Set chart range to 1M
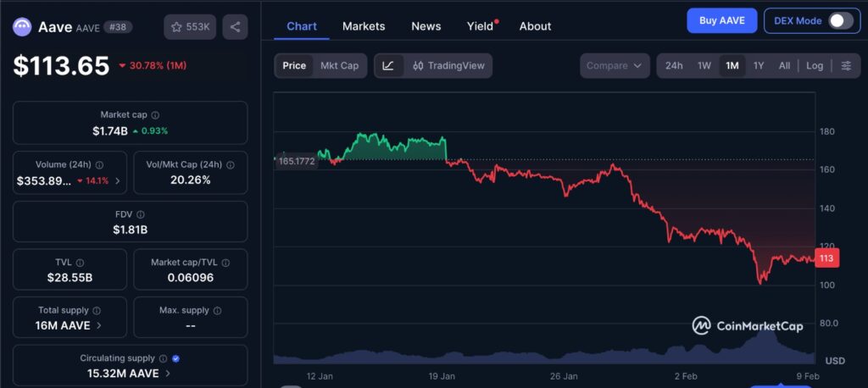The width and height of the screenshot is (868, 388). tap(732, 66)
